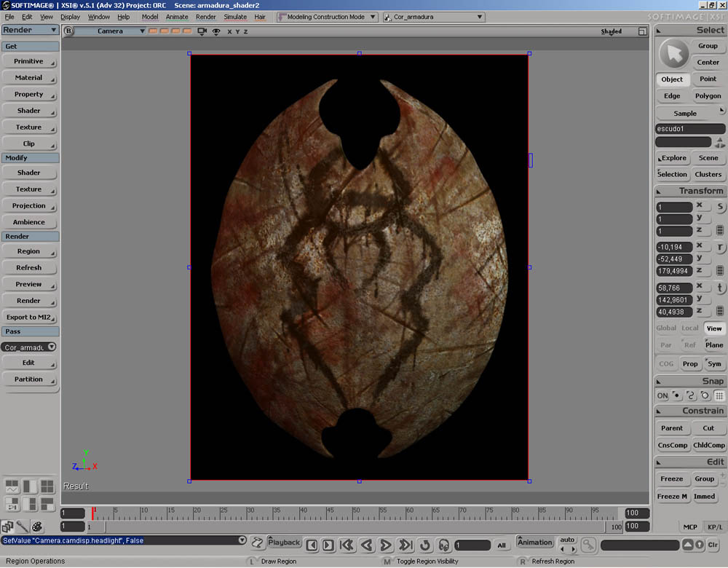The width and height of the screenshot is (728, 568).
Task: Click the viewport camera icon
Action: click(x=202, y=31)
